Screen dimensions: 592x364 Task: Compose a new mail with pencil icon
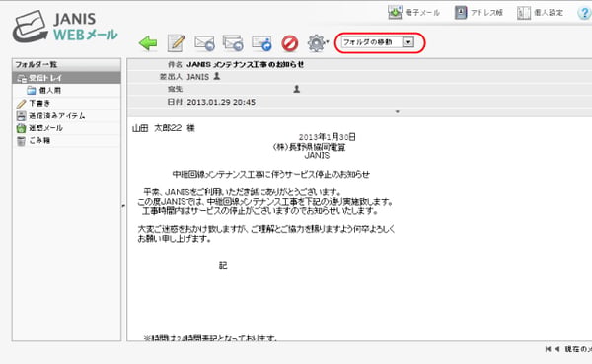pyautogui.click(x=177, y=43)
